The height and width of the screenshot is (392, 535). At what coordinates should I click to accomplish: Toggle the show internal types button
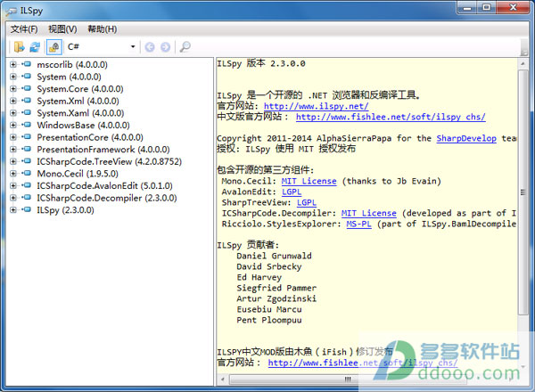click(x=53, y=46)
